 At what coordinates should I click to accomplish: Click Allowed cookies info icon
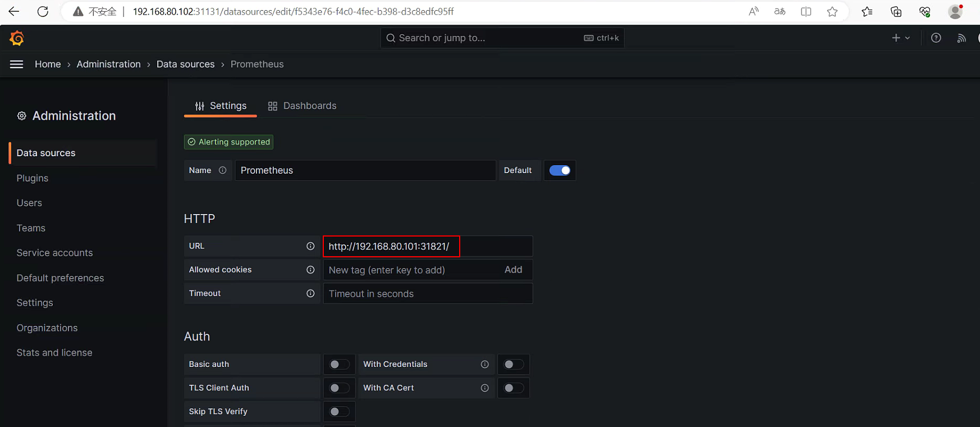click(x=310, y=270)
